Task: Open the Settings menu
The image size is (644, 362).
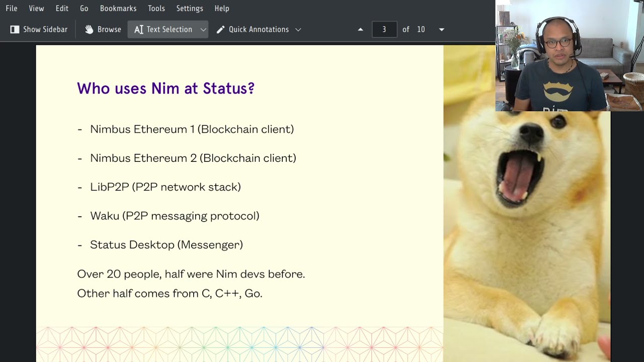Action: tap(190, 9)
